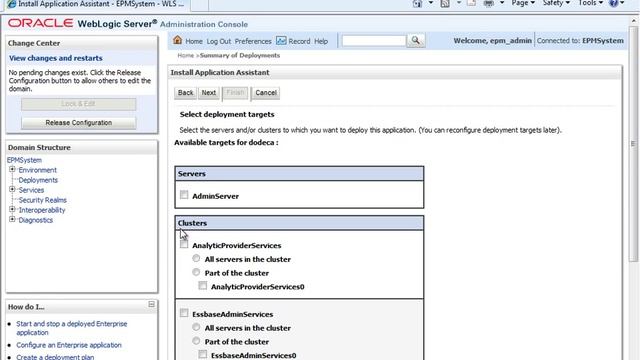This screenshot has height=360, width=640.
Task: Check the EssbaseAdminServices cluster checkbox
Action: (x=184, y=313)
